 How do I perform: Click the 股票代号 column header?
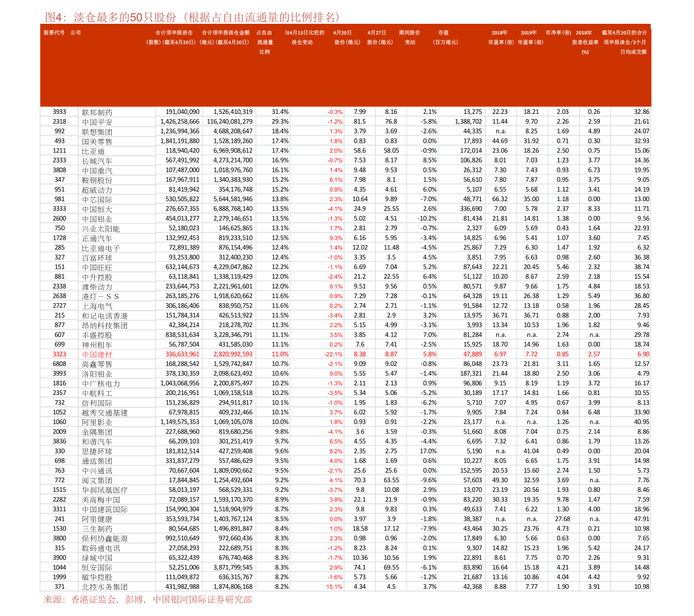(x=54, y=33)
